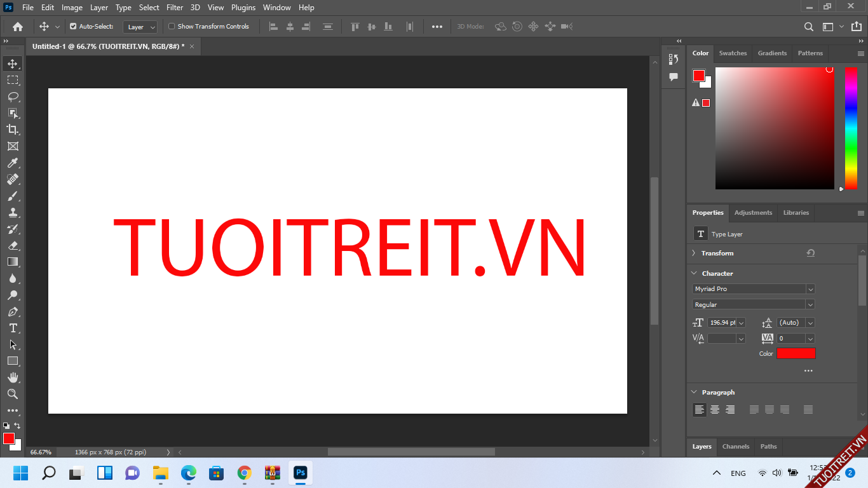Viewport: 868px width, 488px height.
Task: Select the Crop tool
Action: click(x=13, y=130)
